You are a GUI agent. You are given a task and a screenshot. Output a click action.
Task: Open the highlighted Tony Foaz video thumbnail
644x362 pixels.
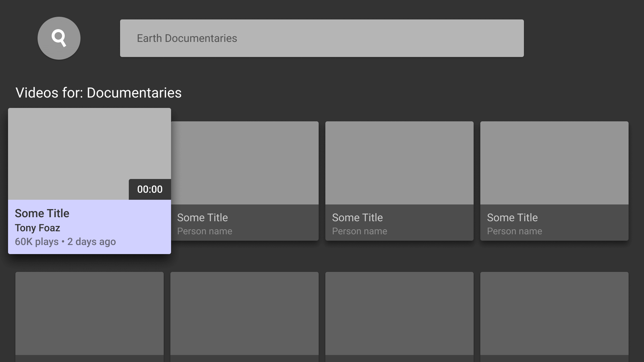click(x=90, y=154)
